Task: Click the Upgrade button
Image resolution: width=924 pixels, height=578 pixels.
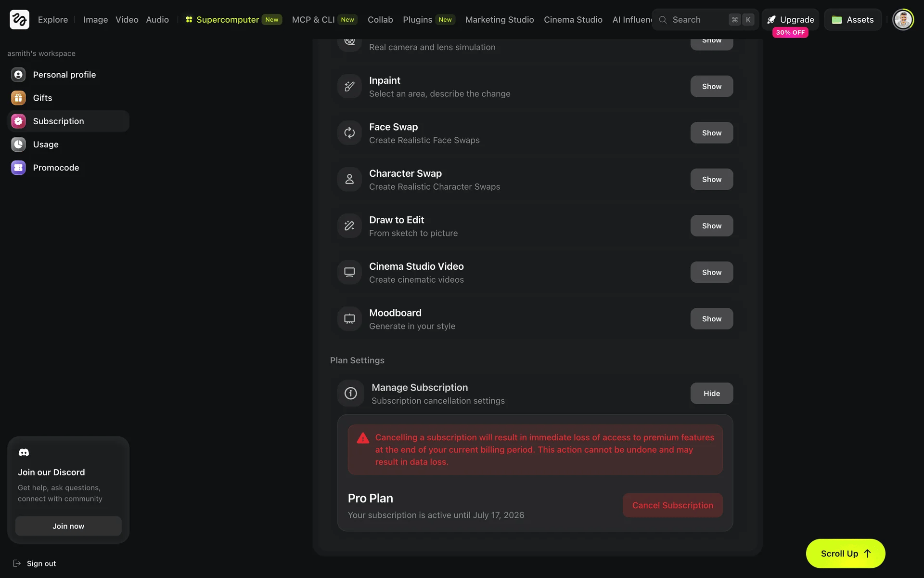Action: tap(790, 20)
